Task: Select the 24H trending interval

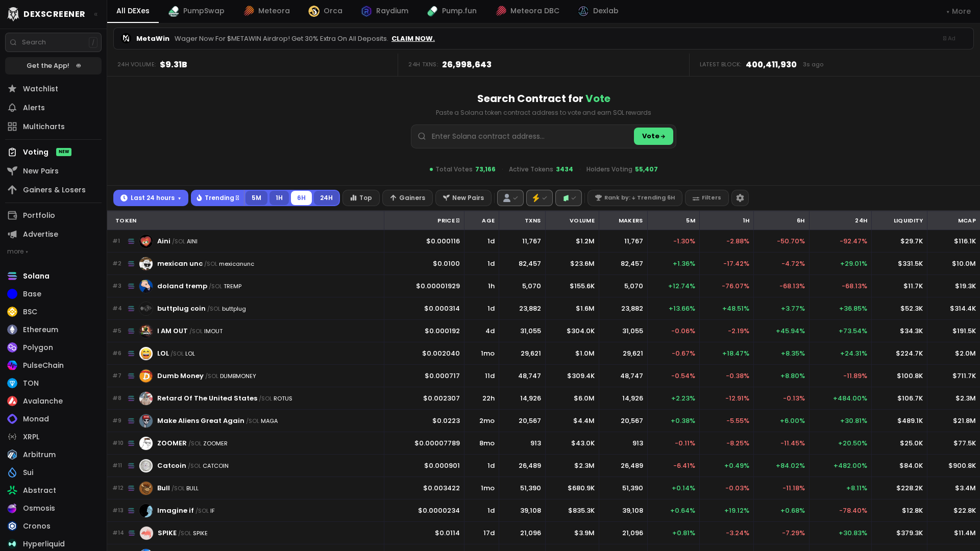Action: (x=326, y=198)
